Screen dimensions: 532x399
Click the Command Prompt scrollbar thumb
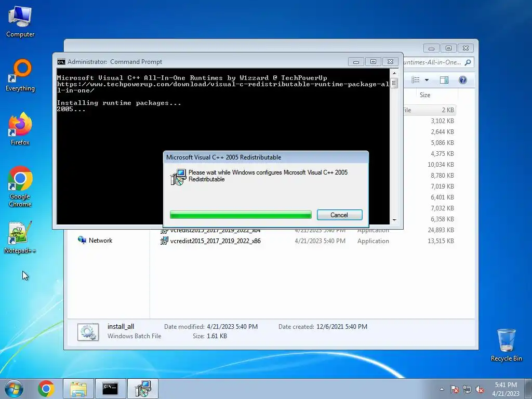tap(394, 83)
